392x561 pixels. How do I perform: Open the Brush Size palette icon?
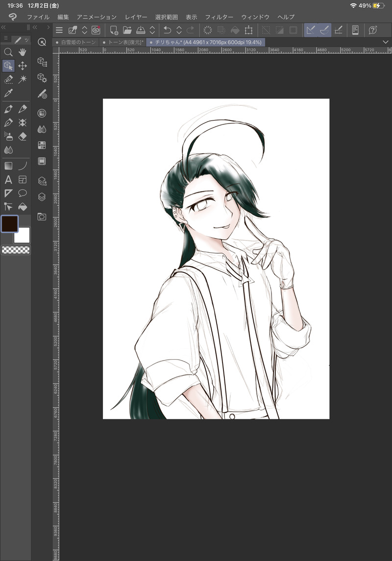[42, 94]
